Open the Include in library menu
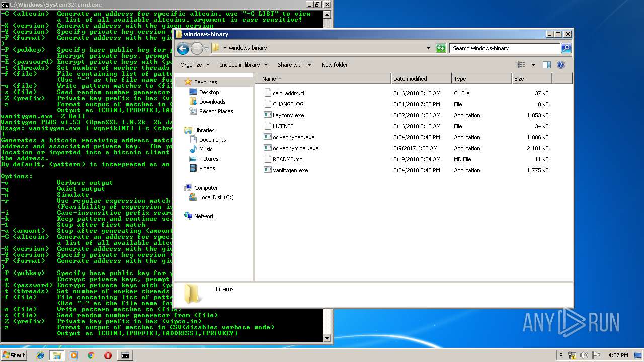 click(x=244, y=65)
